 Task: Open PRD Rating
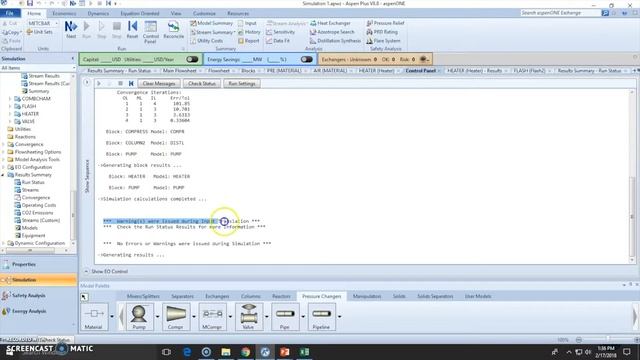[x=382, y=32]
